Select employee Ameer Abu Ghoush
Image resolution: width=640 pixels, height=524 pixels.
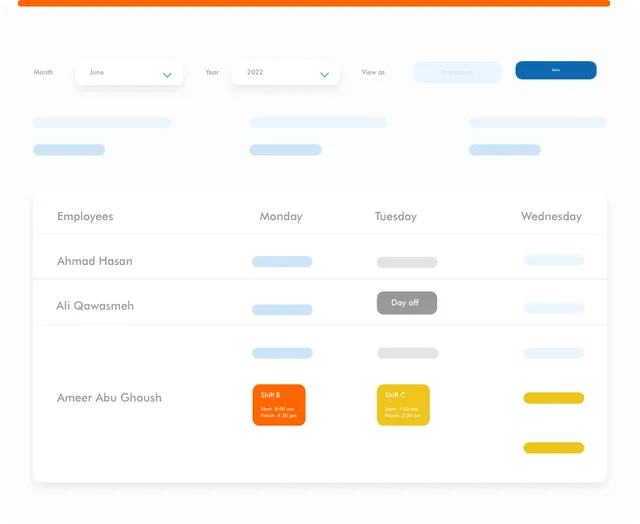pos(109,398)
